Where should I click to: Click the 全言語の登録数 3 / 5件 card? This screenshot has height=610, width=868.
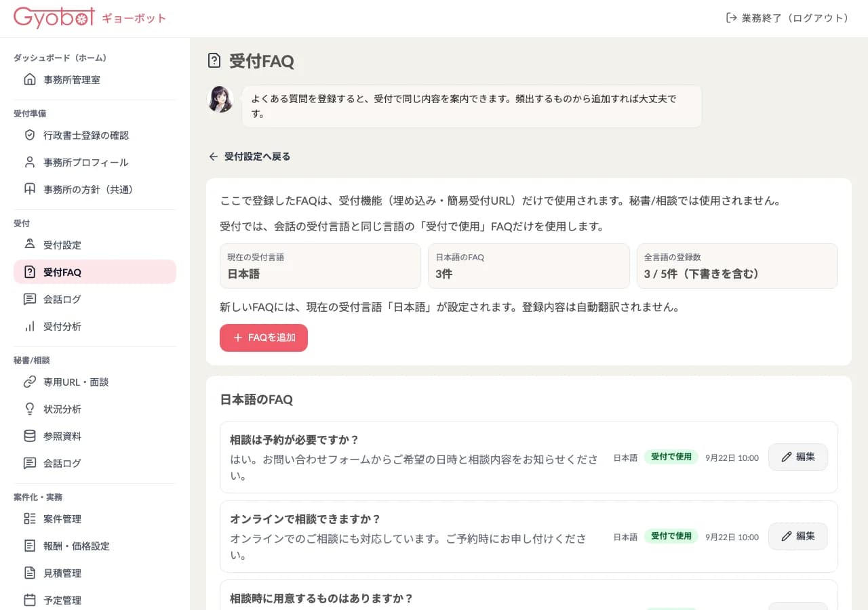737,266
